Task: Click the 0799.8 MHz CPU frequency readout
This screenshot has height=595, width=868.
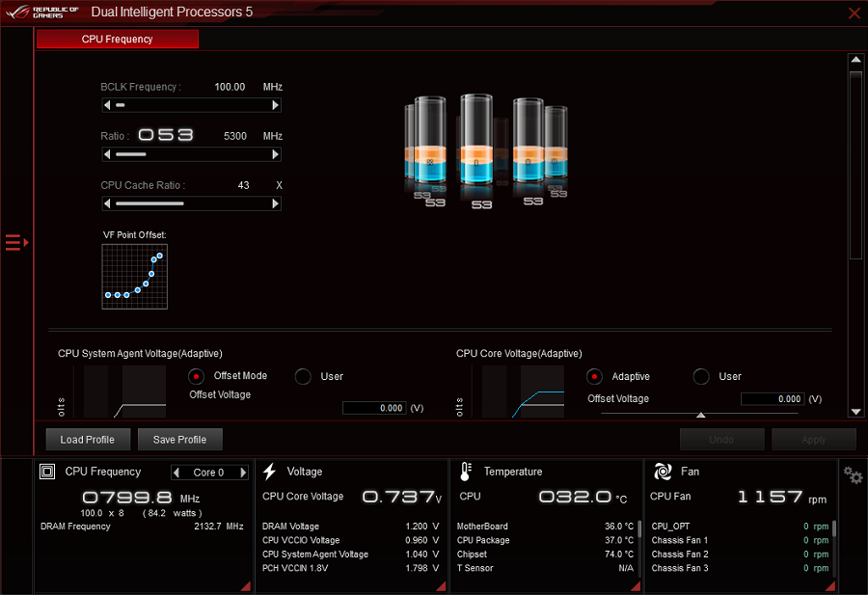Action: pos(141,498)
